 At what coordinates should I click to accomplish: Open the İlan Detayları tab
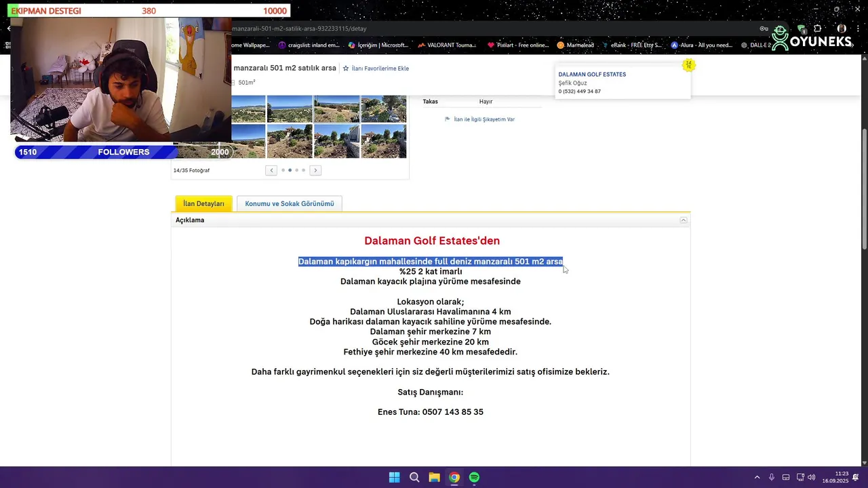(x=203, y=203)
